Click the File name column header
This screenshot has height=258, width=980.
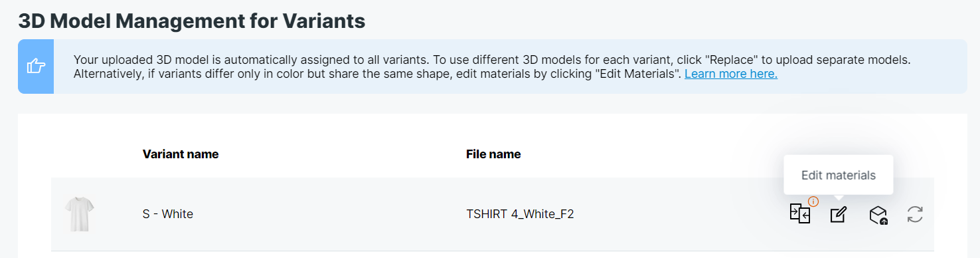tap(493, 154)
